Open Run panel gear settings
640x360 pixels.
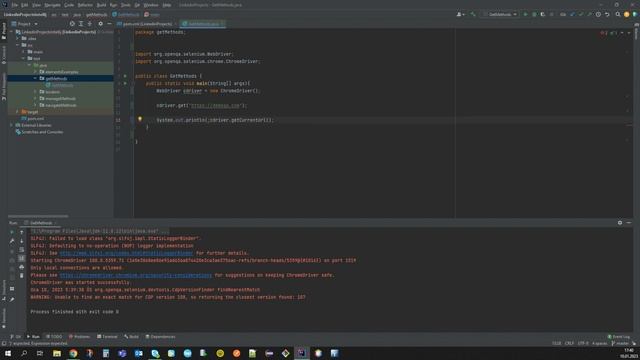click(620, 222)
